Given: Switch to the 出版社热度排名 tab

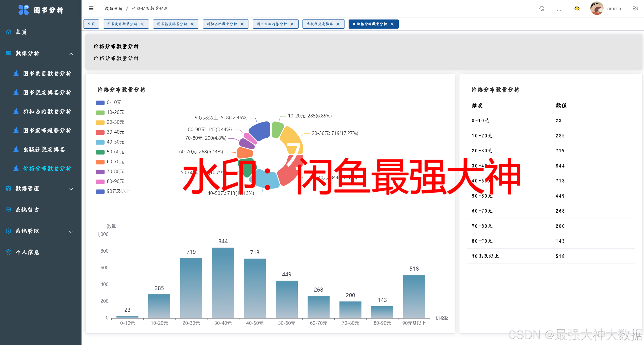Looking at the screenshot, I should coord(320,24).
